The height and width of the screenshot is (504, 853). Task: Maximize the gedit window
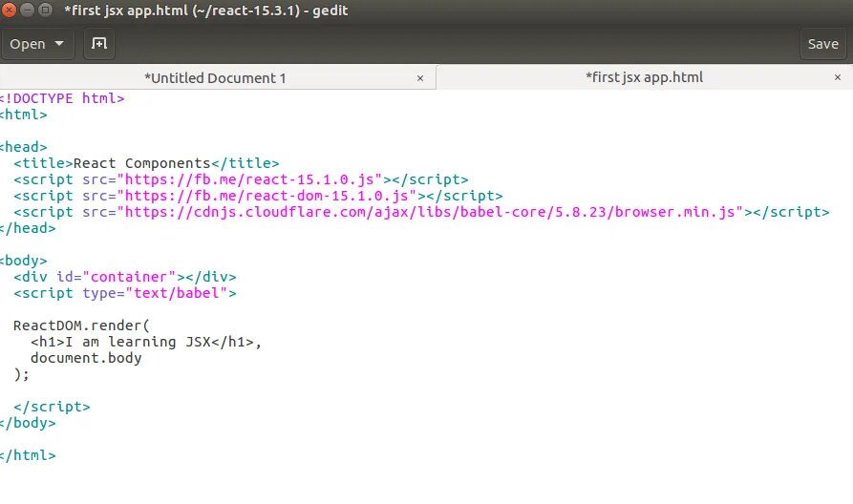coord(45,10)
